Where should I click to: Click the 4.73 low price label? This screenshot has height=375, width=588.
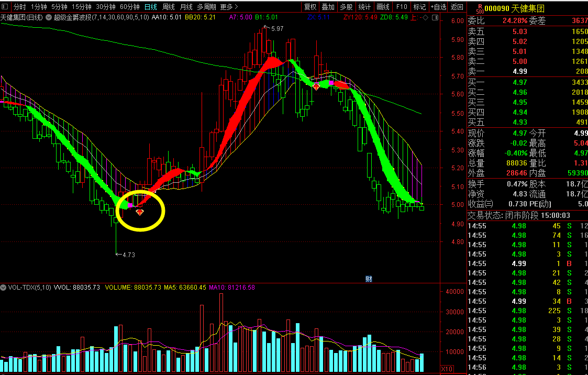click(129, 255)
